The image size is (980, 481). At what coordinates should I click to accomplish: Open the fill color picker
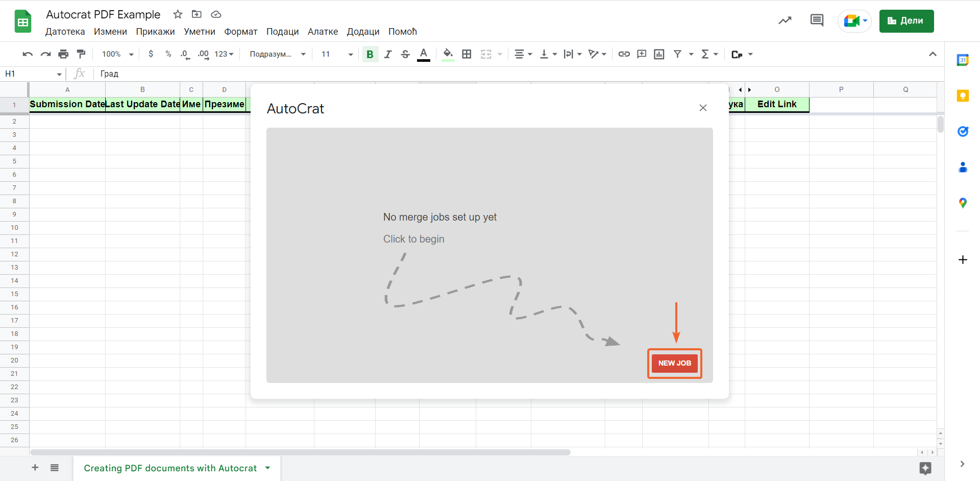pyautogui.click(x=448, y=54)
